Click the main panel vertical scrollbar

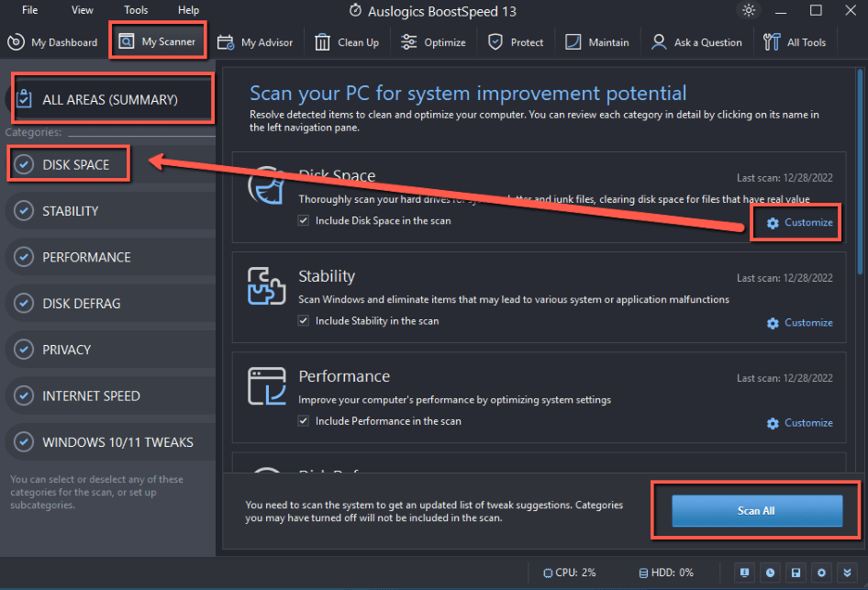click(860, 172)
